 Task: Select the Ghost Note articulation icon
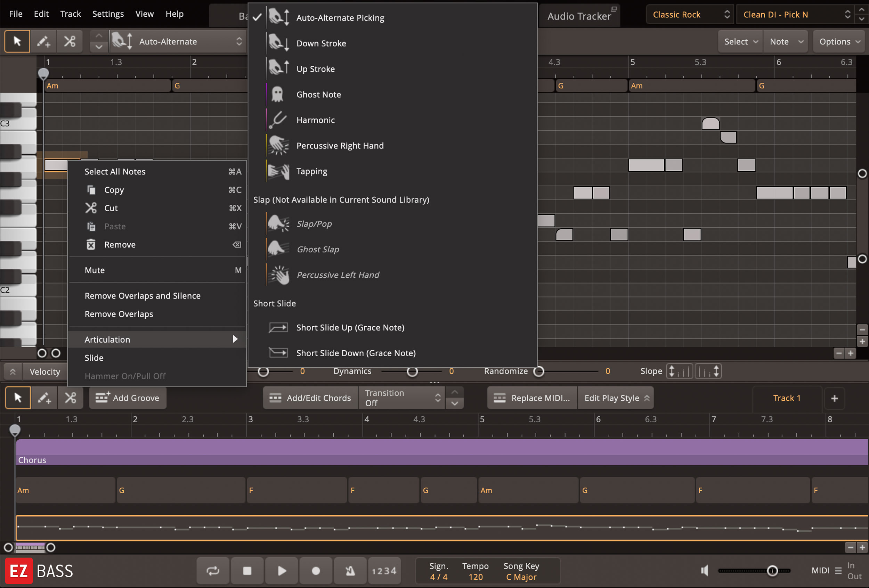click(x=277, y=95)
